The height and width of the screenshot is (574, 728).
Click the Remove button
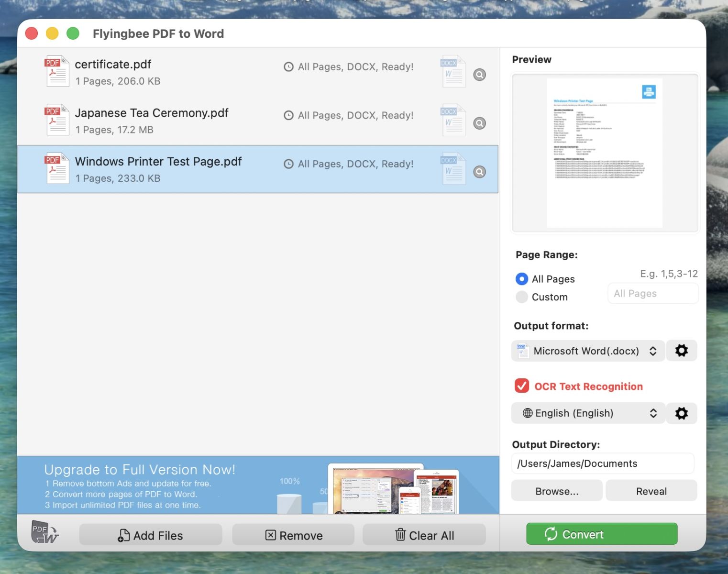(x=293, y=535)
